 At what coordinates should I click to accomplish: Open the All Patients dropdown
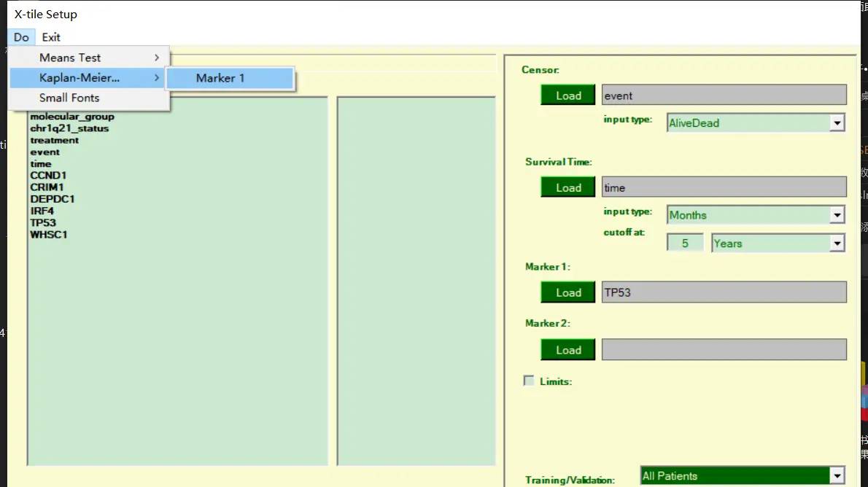[x=837, y=476]
